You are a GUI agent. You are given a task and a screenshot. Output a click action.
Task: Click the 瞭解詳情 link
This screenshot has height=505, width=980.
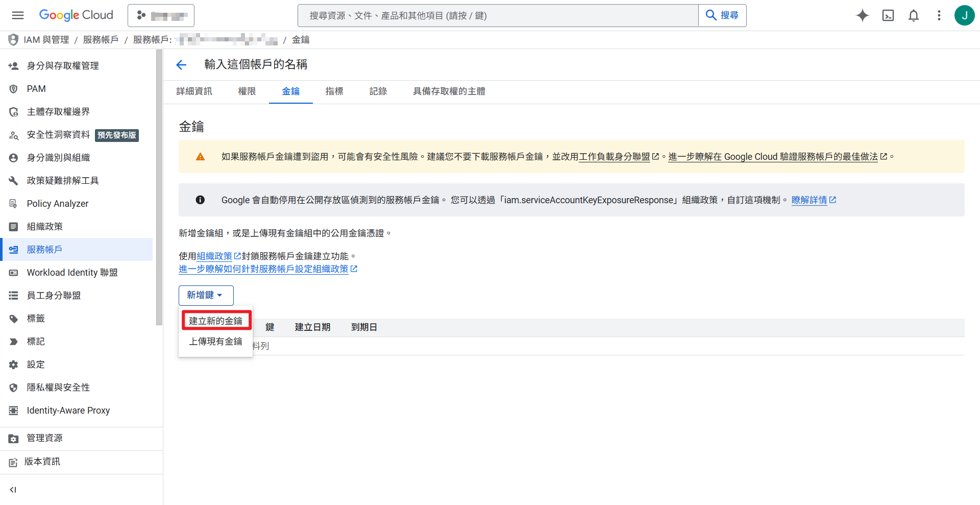click(810, 200)
